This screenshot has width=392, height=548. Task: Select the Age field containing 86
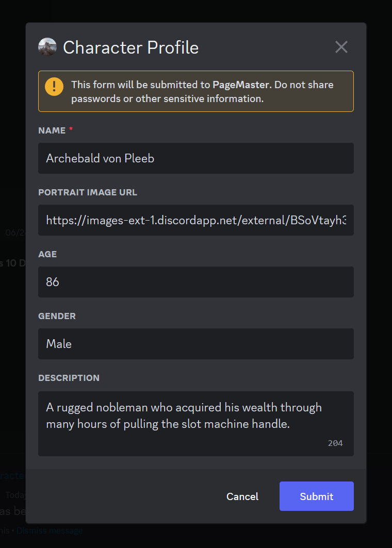tap(195, 282)
